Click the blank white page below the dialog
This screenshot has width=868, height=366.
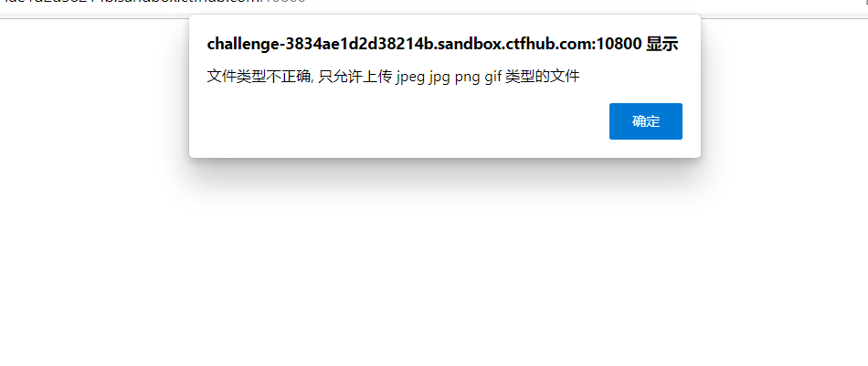click(434, 266)
